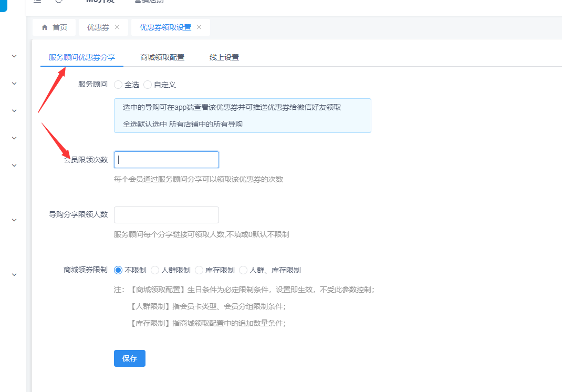Select the 全选 radio for 服务顾问
The height and width of the screenshot is (392, 562).
(118, 85)
